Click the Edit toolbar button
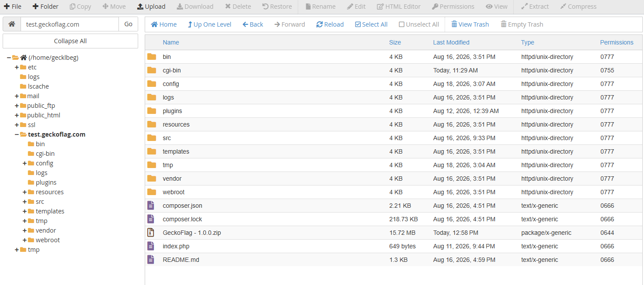Viewport: 644px width, 285px height. pyautogui.click(x=356, y=7)
